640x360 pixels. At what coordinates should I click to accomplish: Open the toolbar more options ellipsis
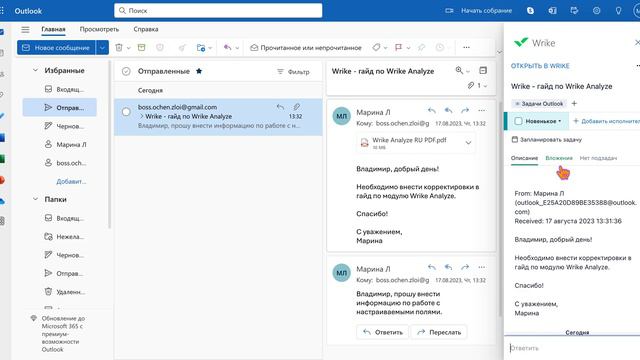click(466, 48)
